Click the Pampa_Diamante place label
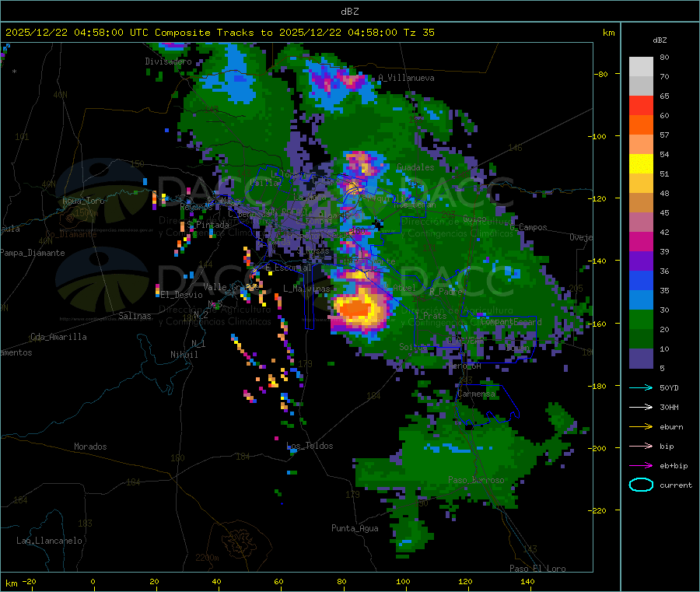This screenshot has height=592, width=700. pos(33,253)
